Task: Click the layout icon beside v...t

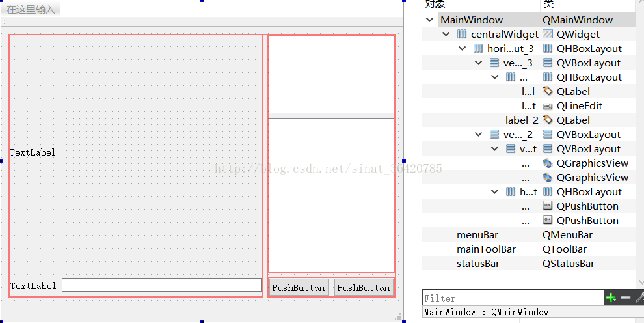Action: [511, 148]
